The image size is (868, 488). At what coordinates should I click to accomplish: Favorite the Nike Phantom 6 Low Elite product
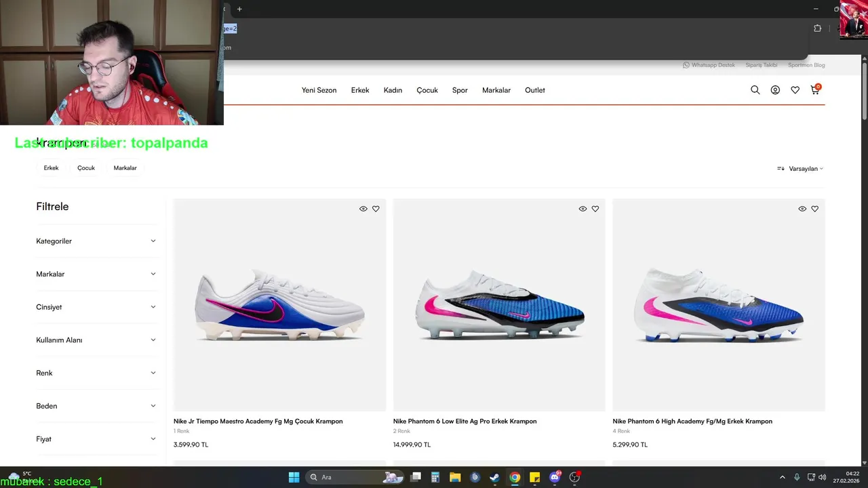pyautogui.click(x=595, y=209)
